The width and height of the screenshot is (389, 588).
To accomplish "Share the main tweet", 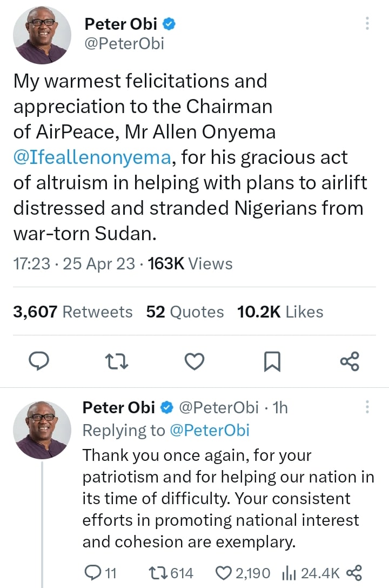I will (x=350, y=361).
